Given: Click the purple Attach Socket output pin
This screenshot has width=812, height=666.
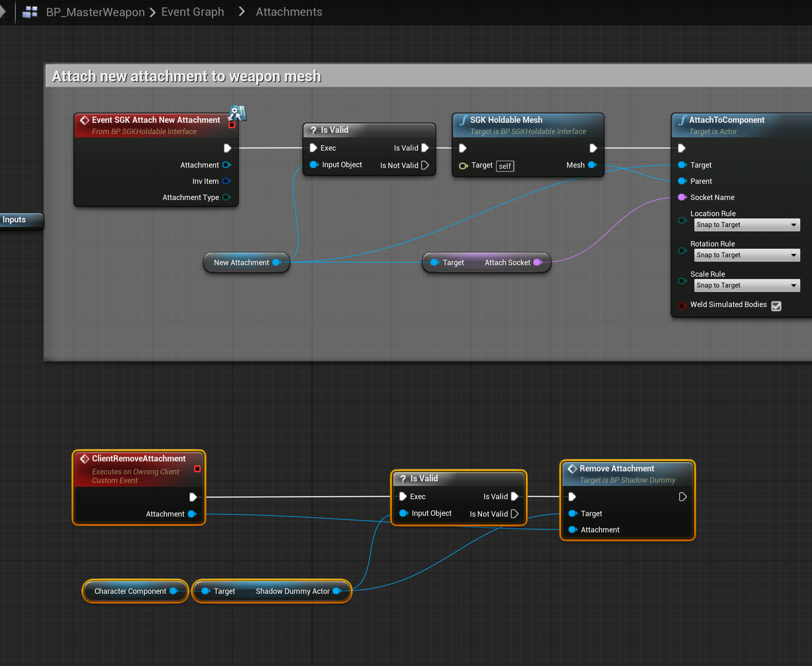Looking at the screenshot, I should pyautogui.click(x=537, y=262).
